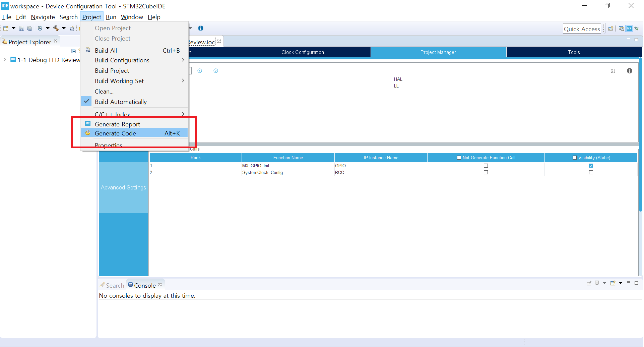Click the Open Perspective icon
Image resolution: width=644 pixels, height=347 pixels.
(x=611, y=28)
